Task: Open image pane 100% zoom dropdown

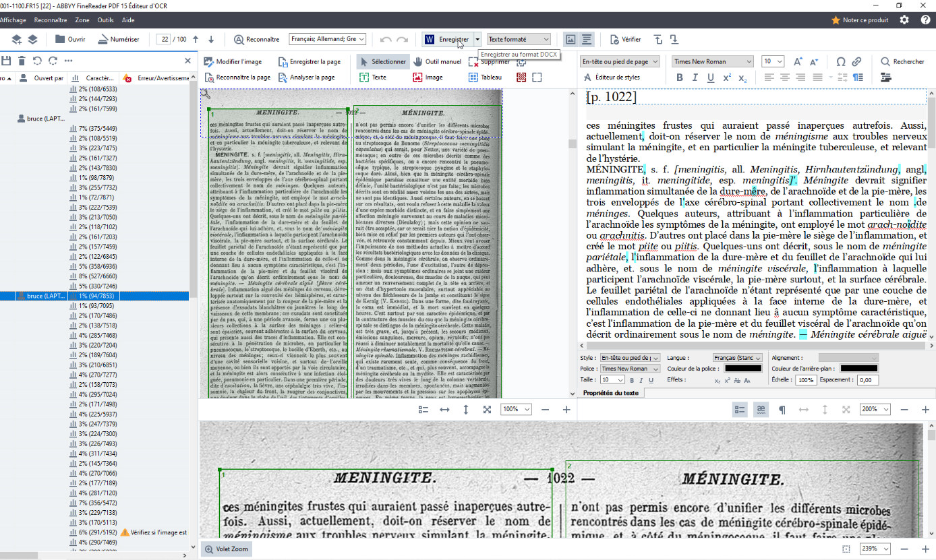Action: pos(516,409)
